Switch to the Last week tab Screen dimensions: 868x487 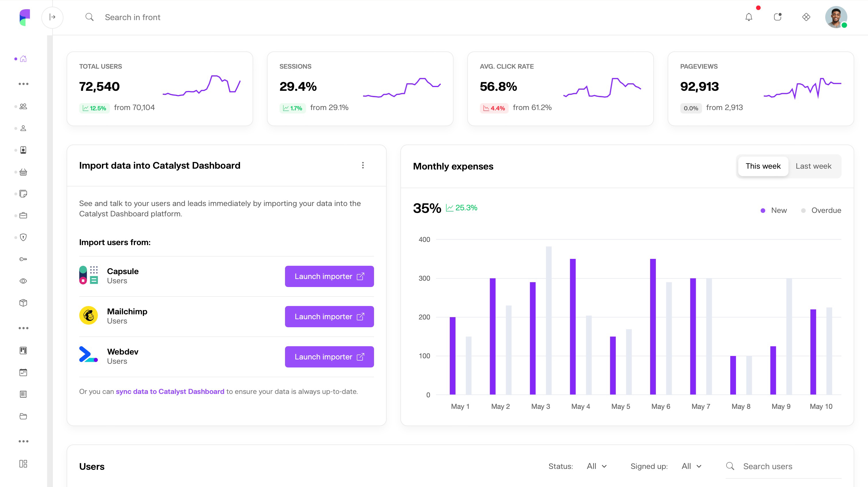tap(813, 166)
